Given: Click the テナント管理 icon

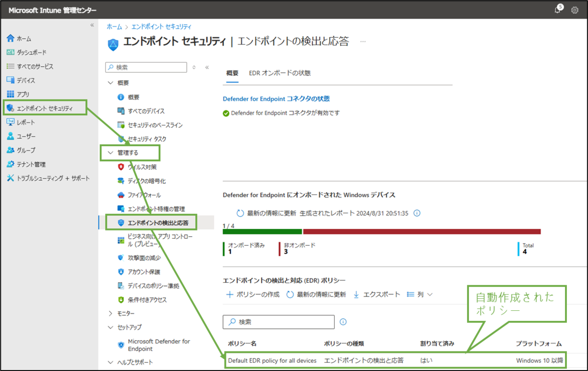Looking at the screenshot, I should pyautogui.click(x=10, y=164).
